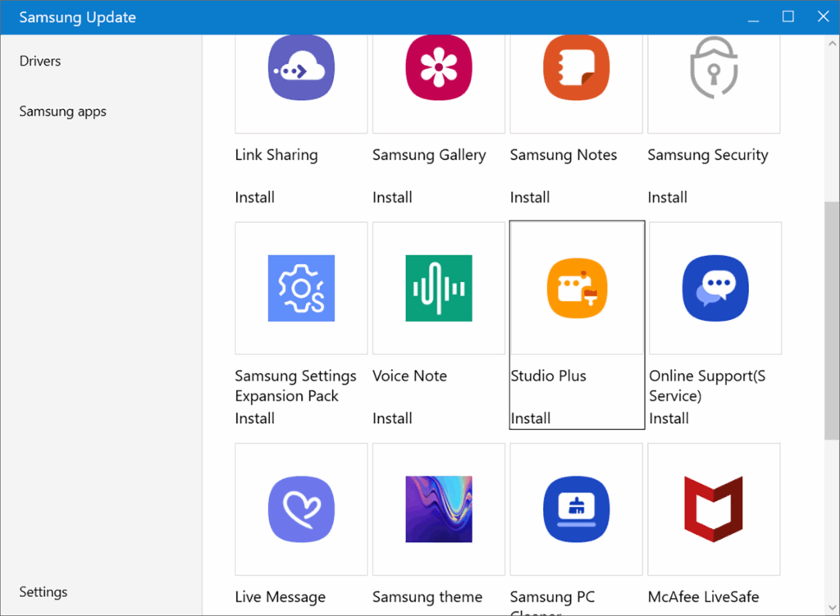Open the Samsung Gallery flower icon
This screenshot has width=840, height=616.
pyautogui.click(x=439, y=68)
